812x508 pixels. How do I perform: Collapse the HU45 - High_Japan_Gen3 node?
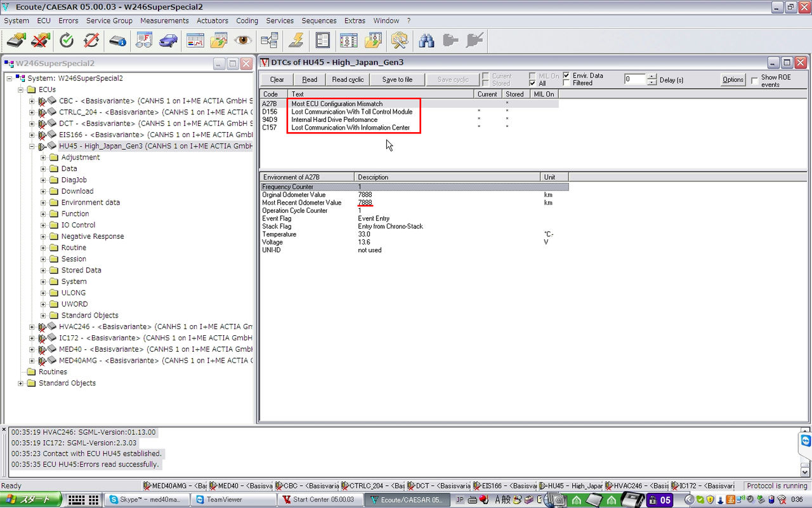click(32, 145)
